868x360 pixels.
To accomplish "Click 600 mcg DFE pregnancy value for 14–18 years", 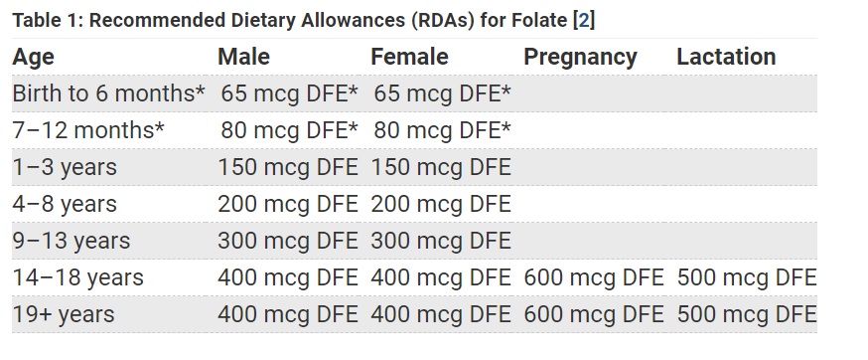I will pos(594,277).
